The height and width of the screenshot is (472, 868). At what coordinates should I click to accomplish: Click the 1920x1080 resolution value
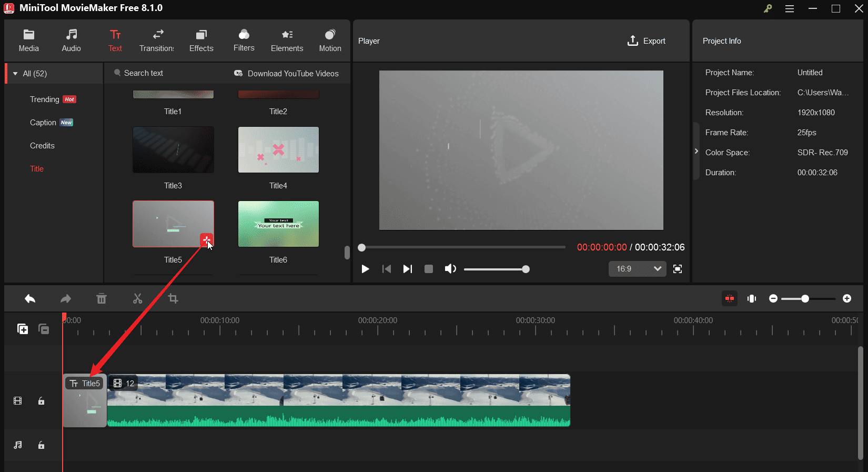point(816,113)
